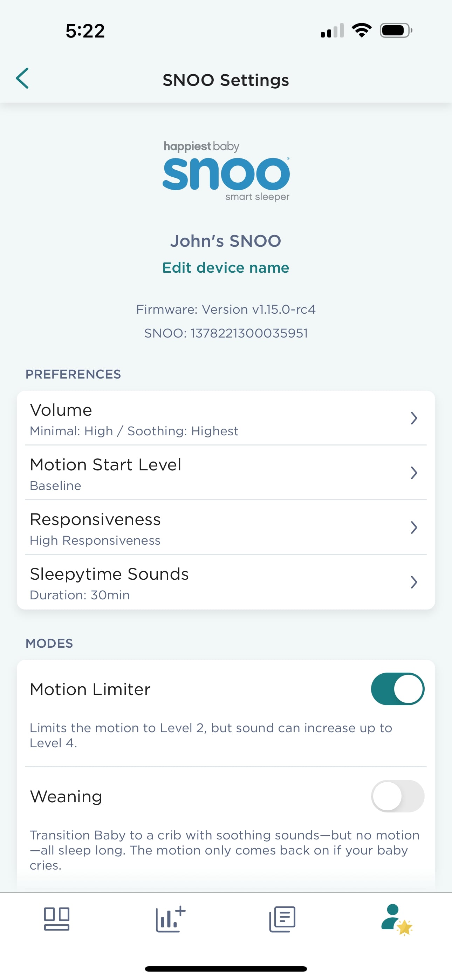Image resolution: width=452 pixels, height=980 pixels.
Task: Tap the SNOO serial number text
Action: [x=226, y=333]
